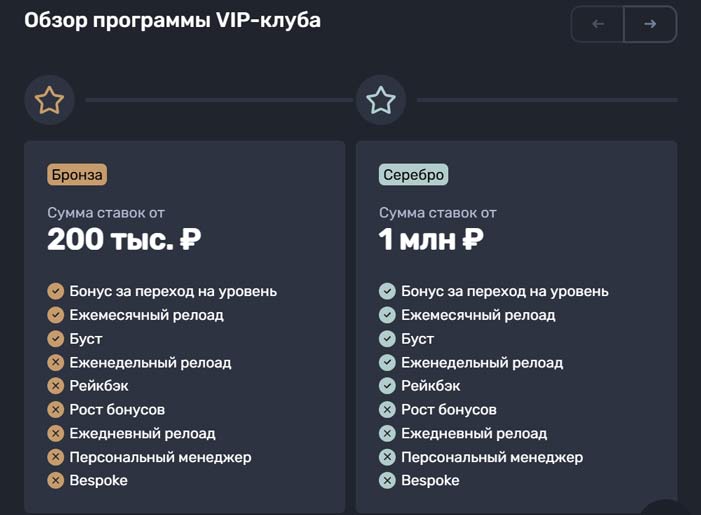Click Bronze checkmark beside Ежемесячный релоад

56,315
